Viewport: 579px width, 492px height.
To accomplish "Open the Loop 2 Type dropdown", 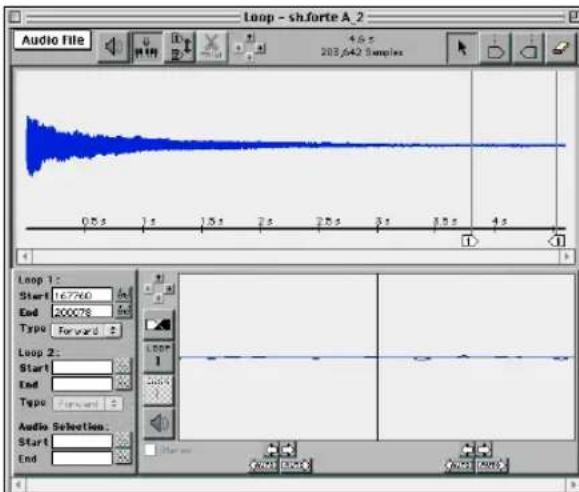I will pyautogui.click(x=88, y=404).
